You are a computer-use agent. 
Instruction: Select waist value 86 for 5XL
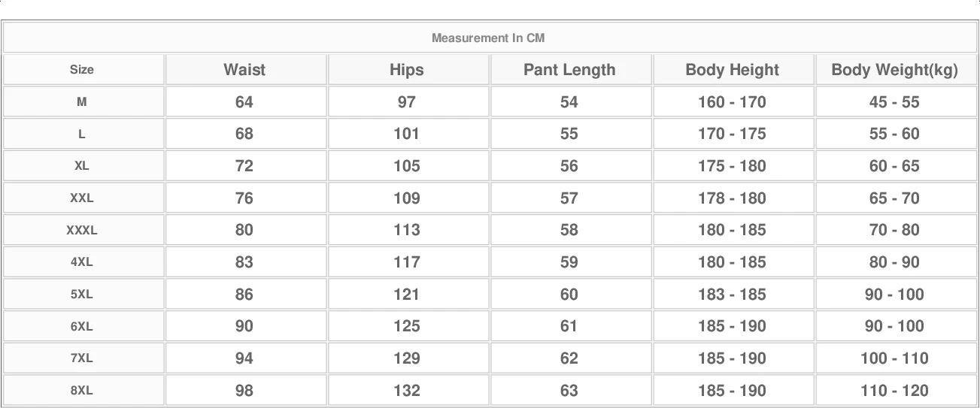(x=244, y=295)
